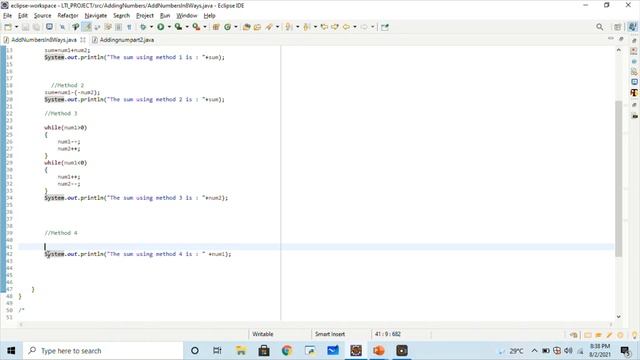640x360 pixels.
Task: Expand the Coverage dropdown arrow
Action: tap(187, 27)
